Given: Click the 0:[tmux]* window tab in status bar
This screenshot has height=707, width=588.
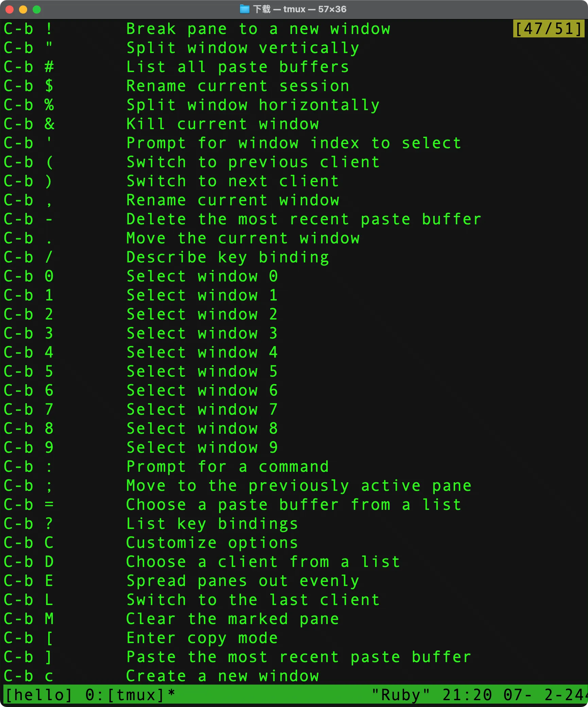Looking at the screenshot, I should point(130,695).
